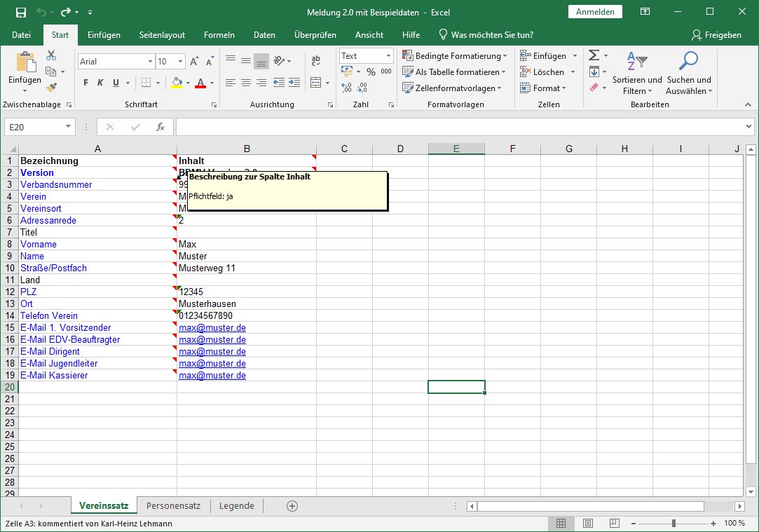Image resolution: width=759 pixels, height=532 pixels.
Task: Switch to Page Layout view in status bar
Action: tap(587, 524)
